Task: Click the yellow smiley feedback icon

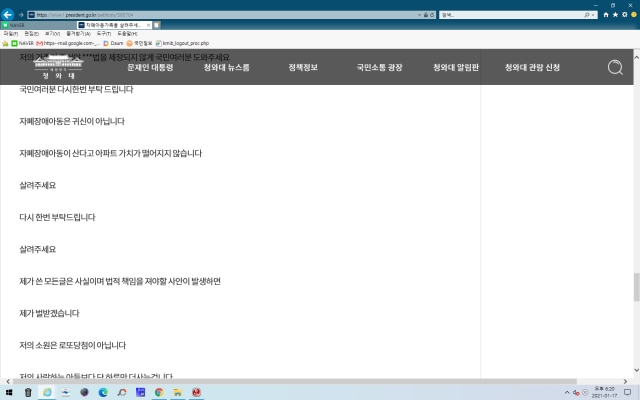Action: tap(634, 15)
